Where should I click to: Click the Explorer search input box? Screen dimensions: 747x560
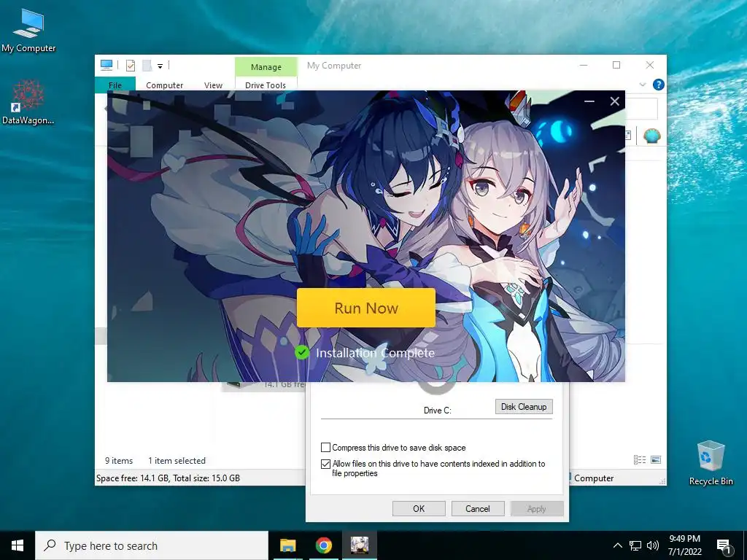click(641, 109)
